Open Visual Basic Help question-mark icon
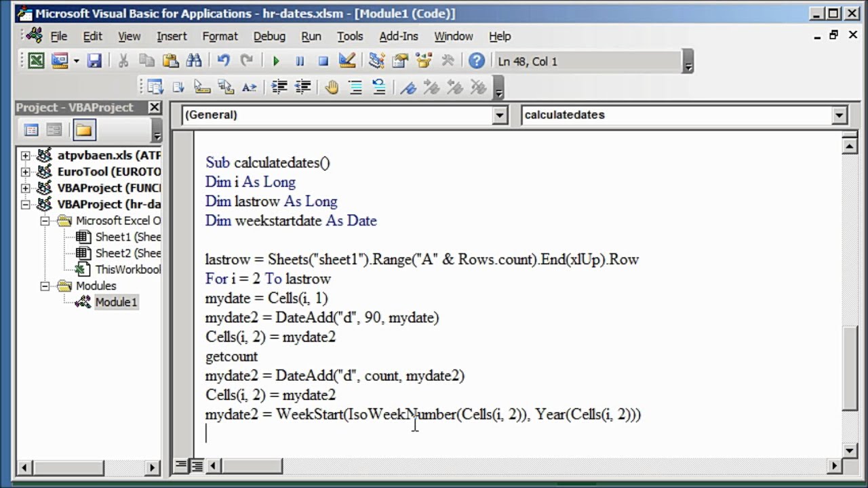This screenshot has height=488, width=868. point(477,61)
